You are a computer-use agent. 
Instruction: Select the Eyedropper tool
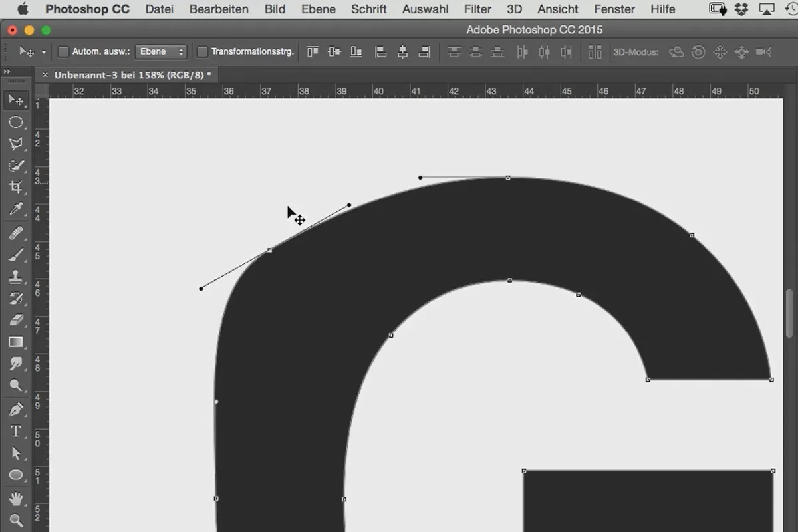pyautogui.click(x=16, y=210)
